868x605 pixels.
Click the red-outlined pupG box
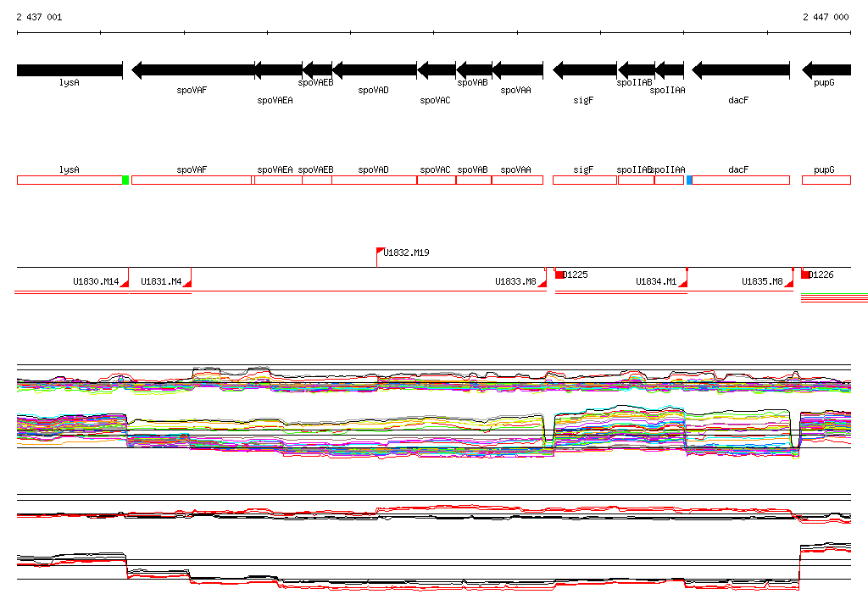[x=826, y=180]
